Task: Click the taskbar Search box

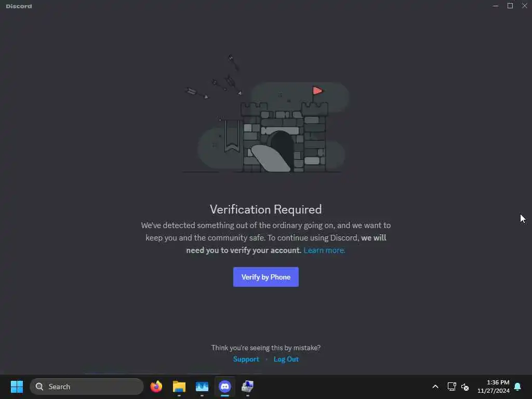Action: pyautogui.click(x=87, y=387)
